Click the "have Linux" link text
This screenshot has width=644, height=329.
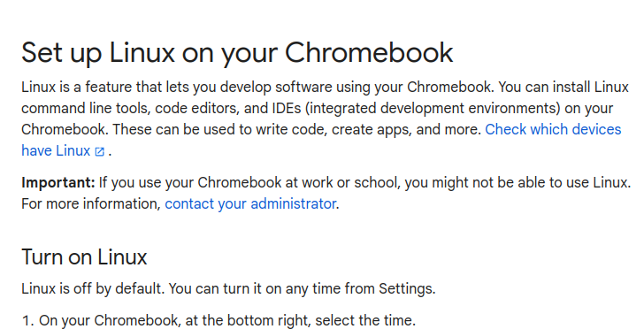pos(56,150)
